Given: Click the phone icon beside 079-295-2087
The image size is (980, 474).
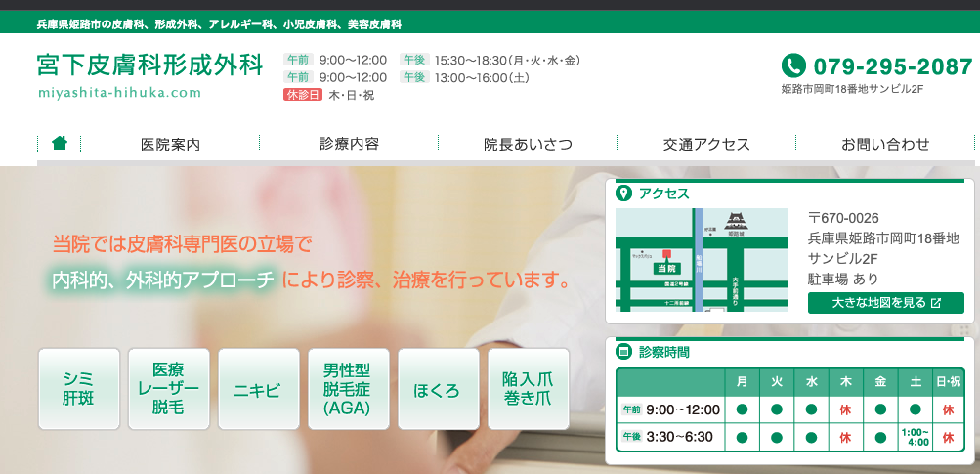Looking at the screenshot, I should [793, 65].
